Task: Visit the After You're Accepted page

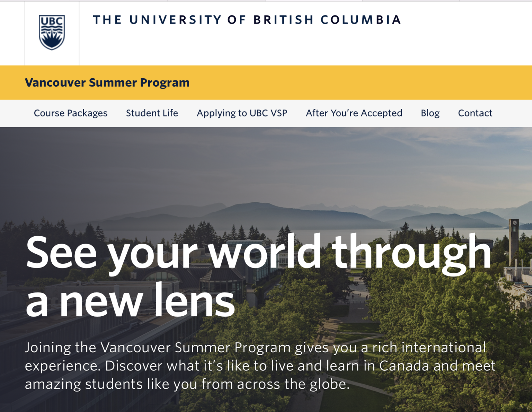Action: pyautogui.click(x=354, y=113)
